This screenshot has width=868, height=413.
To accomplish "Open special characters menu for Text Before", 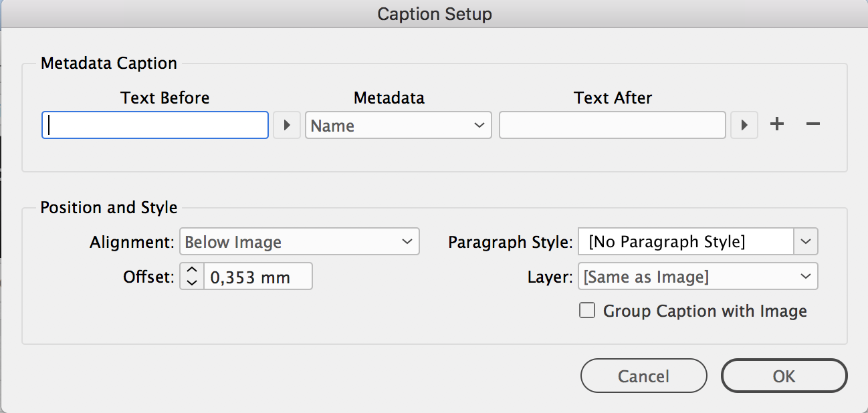I will [287, 125].
